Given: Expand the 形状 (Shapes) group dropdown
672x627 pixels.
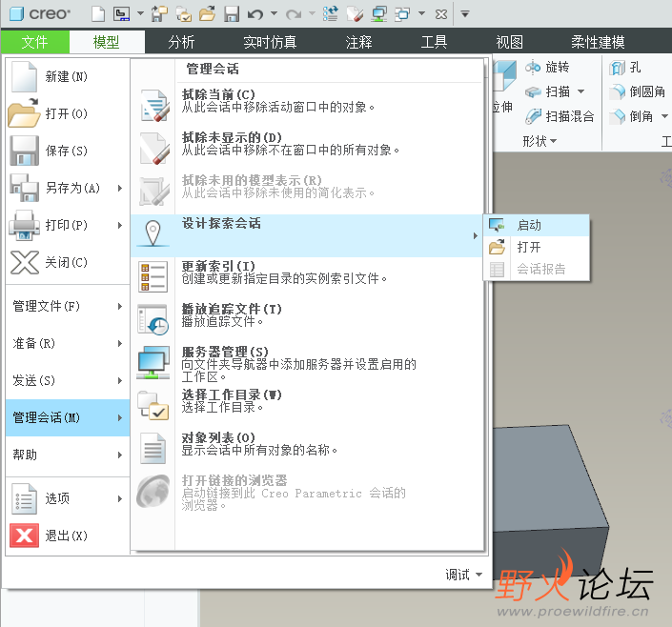Looking at the screenshot, I should 540,141.
